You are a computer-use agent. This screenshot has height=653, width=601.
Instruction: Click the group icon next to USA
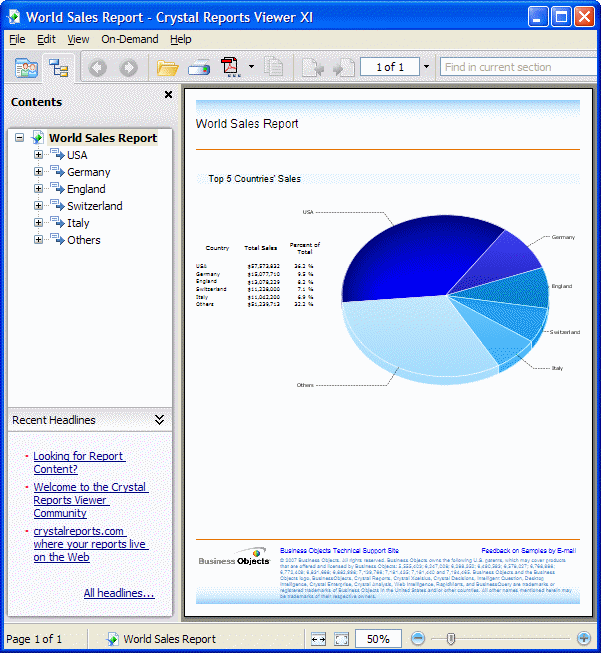pos(57,155)
